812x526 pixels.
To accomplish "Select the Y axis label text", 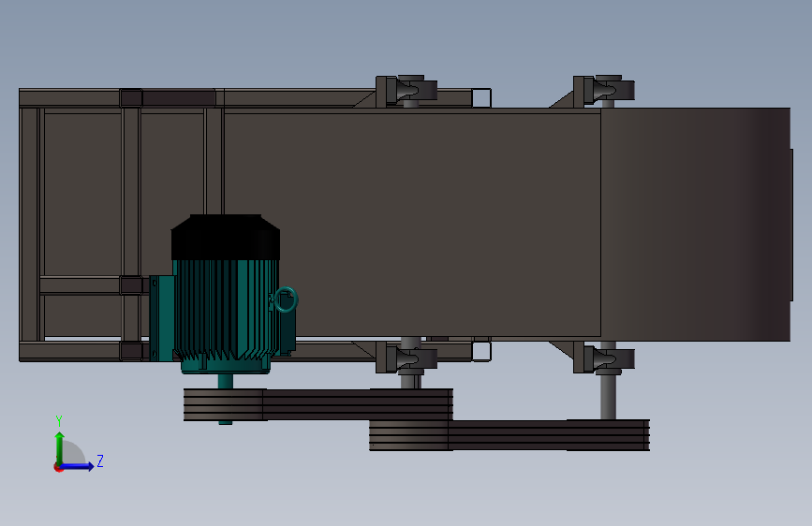I will pyautogui.click(x=59, y=421).
